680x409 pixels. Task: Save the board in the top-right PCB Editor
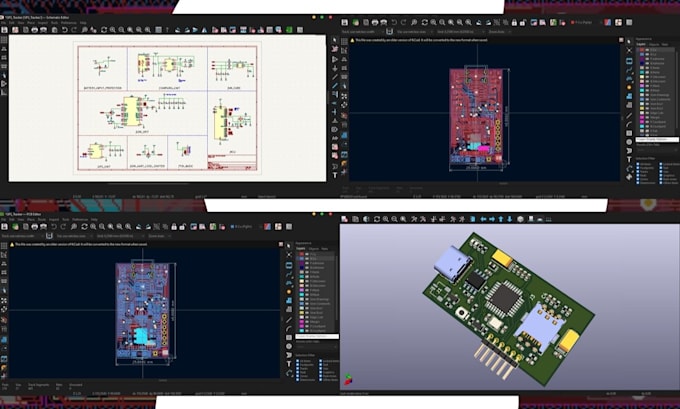pos(345,22)
